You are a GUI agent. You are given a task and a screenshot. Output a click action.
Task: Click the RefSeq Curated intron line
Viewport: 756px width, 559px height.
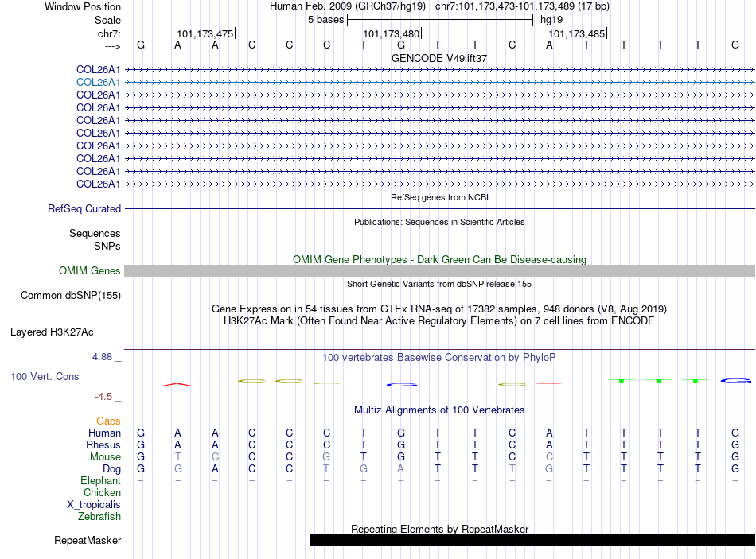coord(440,208)
